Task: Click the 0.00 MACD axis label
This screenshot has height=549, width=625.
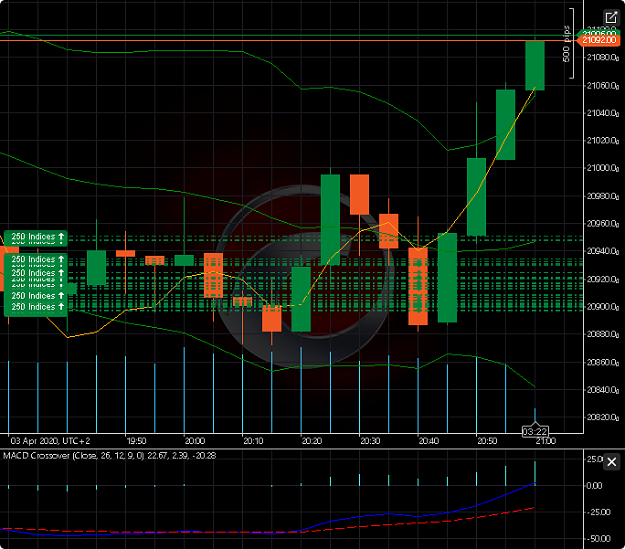Action: pyautogui.click(x=594, y=486)
